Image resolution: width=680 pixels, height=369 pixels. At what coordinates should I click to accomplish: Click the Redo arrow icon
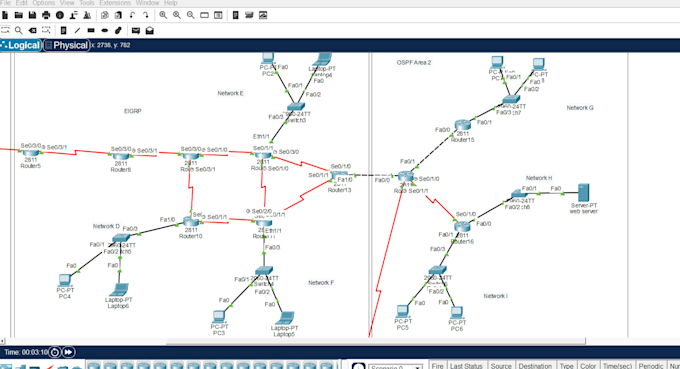(146, 15)
